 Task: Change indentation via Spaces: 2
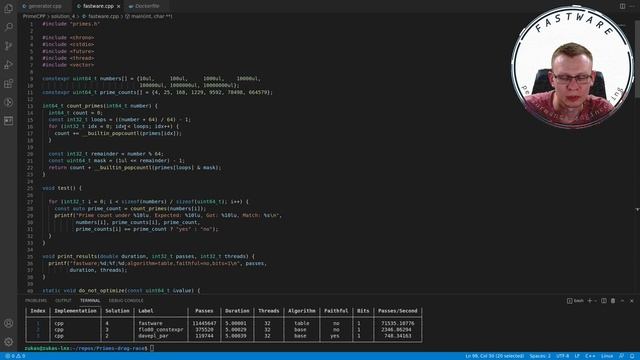click(540, 356)
